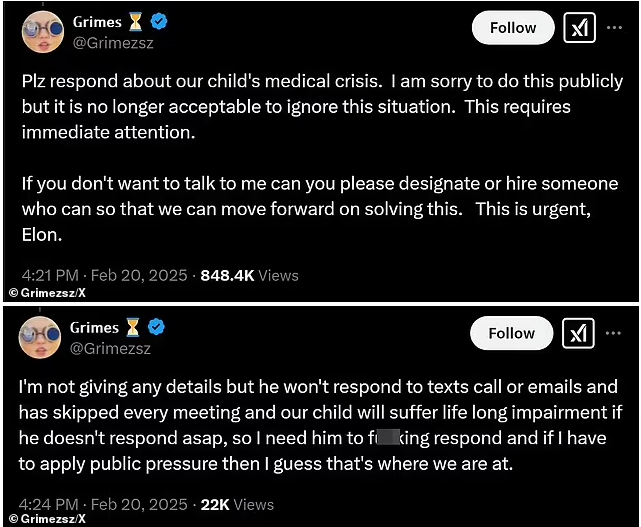Click the profile avatar on the first tweet
641x527 pixels.
(x=43, y=32)
